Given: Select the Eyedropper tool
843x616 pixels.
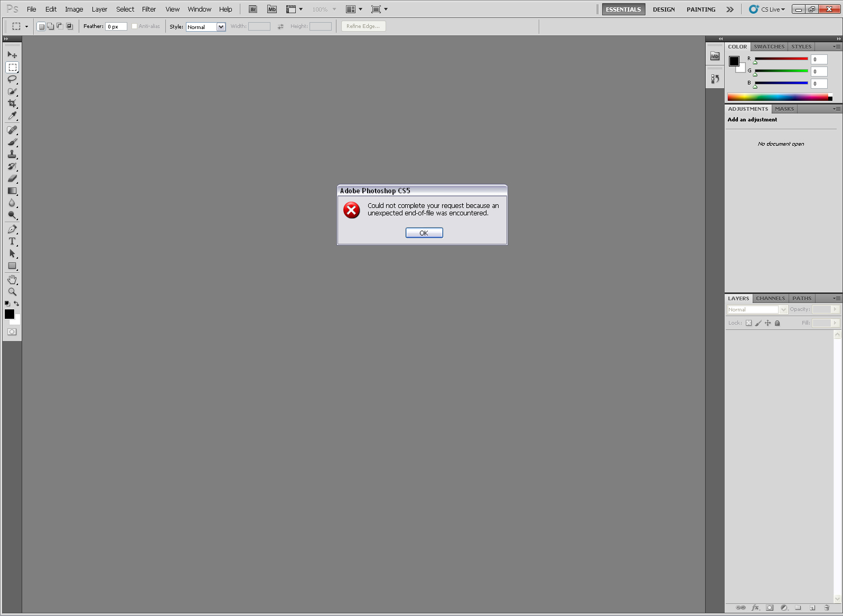Looking at the screenshot, I should coord(12,116).
